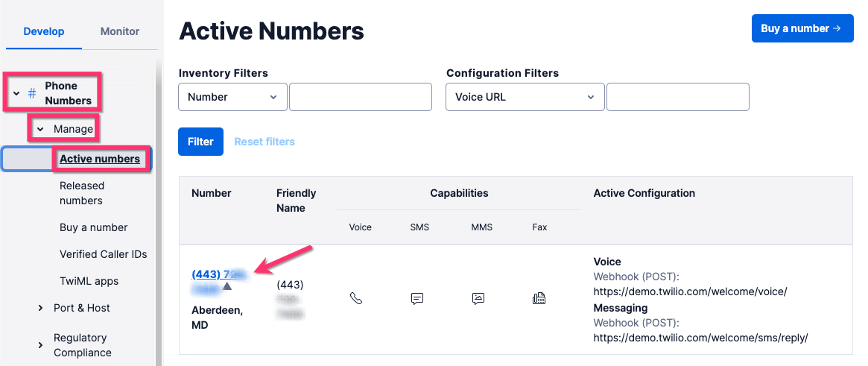Click the Inventory Filters text field

click(x=361, y=97)
